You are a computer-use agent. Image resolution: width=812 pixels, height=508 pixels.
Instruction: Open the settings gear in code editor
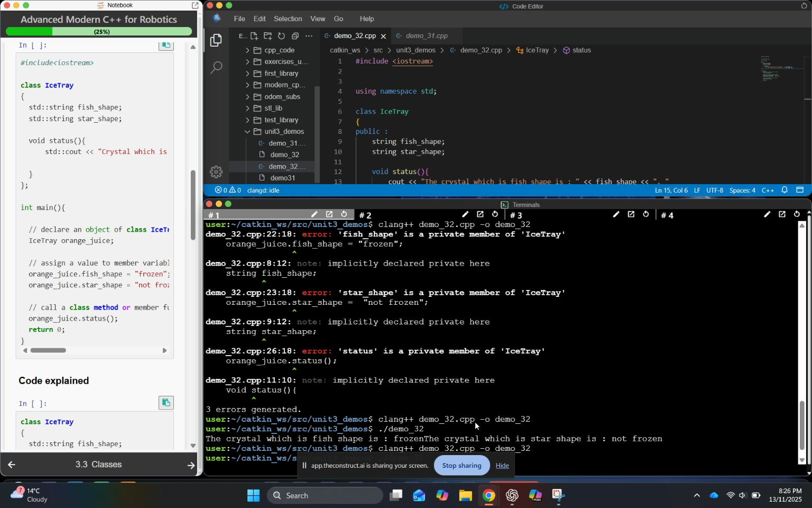pyautogui.click(x=216, y=172)
